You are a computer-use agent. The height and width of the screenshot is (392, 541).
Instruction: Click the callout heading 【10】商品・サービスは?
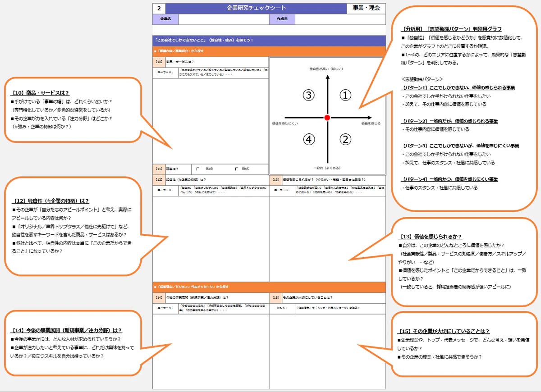(40, 93)
